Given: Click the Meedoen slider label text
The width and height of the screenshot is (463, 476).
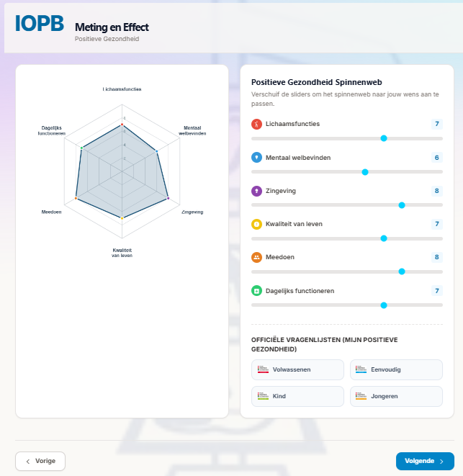Looking at the screenshot, I should coord(280,257).
